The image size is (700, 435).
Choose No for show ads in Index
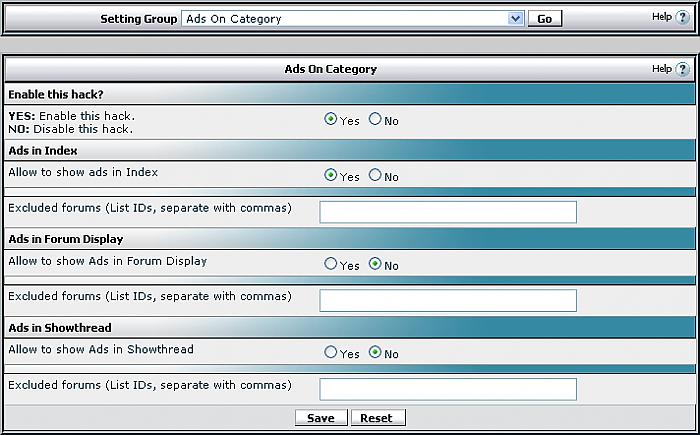(375, 176)
